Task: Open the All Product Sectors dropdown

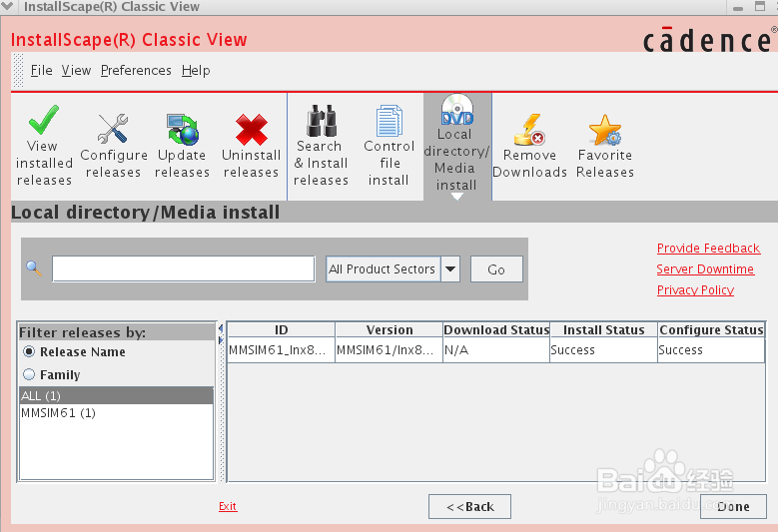Action: (450, 268)
